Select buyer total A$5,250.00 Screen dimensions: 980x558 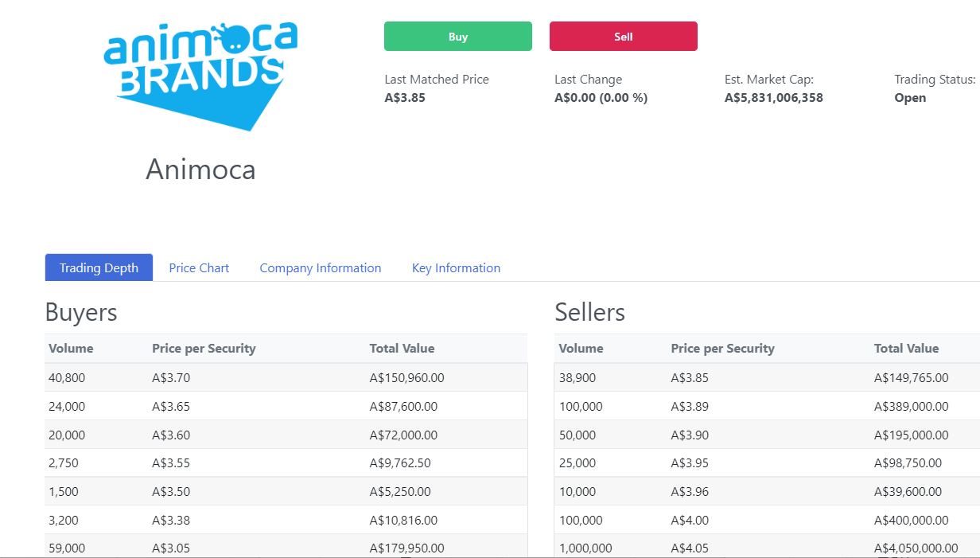(x=400, y=492)
